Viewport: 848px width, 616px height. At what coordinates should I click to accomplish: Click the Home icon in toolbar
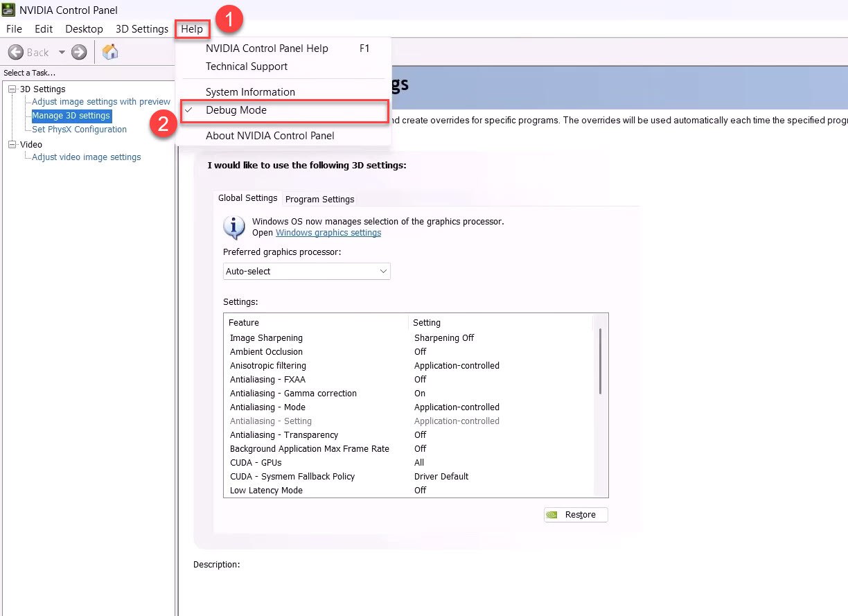(x=110, y=52)
